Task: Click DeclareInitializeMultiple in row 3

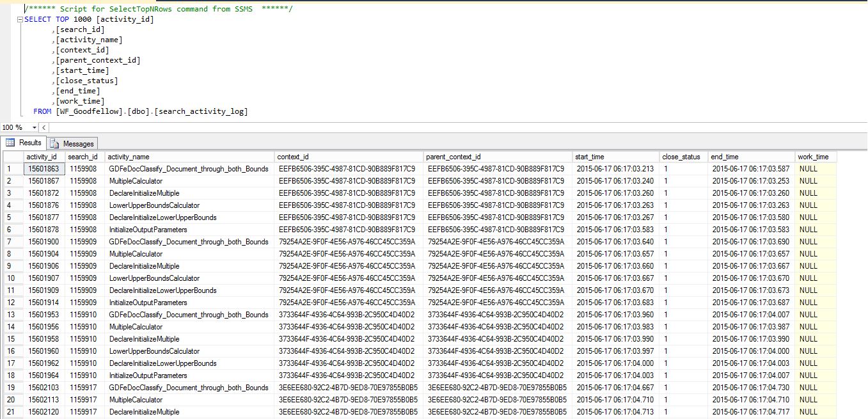Action: [x=189, y=193]
